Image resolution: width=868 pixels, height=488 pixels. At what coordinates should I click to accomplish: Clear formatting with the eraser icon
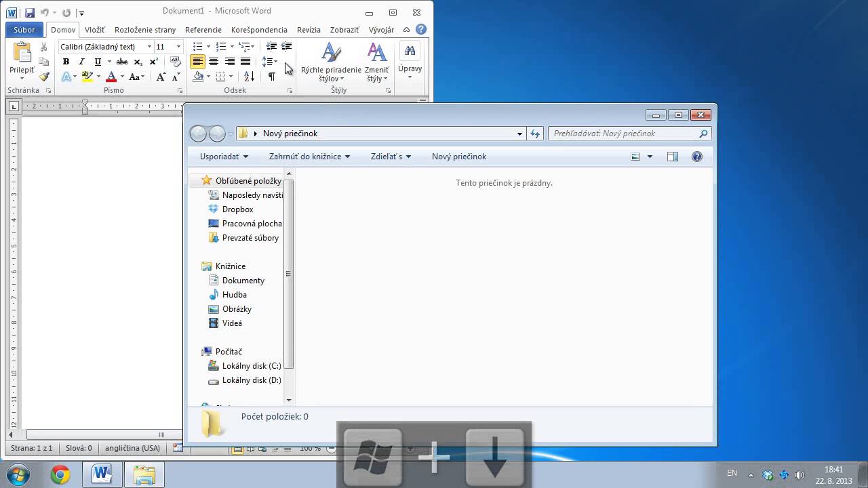coord(176,62)
